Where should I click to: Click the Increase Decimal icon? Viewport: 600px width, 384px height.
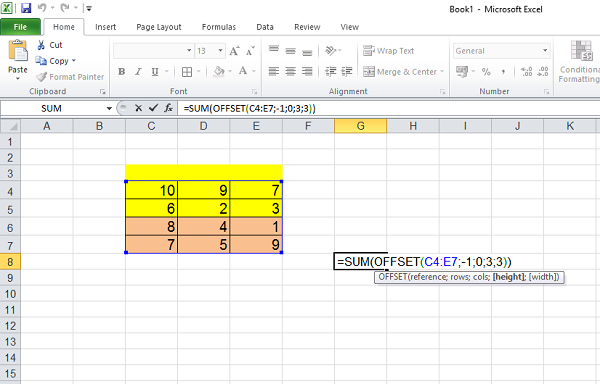[x=527, y=72]
